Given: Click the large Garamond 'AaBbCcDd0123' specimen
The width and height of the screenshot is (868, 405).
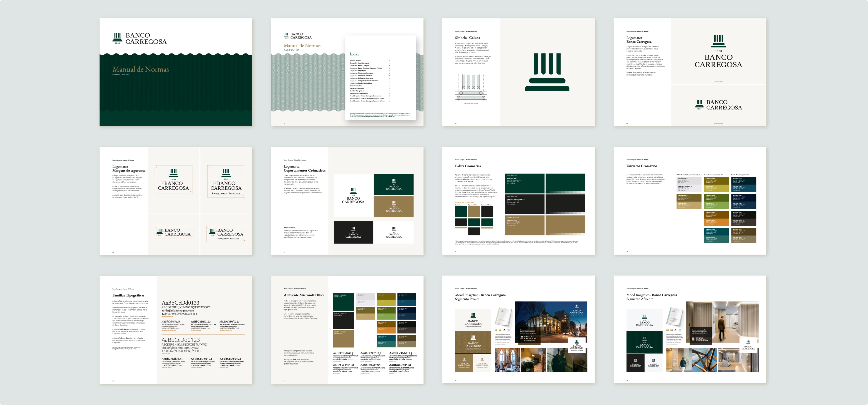Looking at the screenshot, I should point(180,303).
